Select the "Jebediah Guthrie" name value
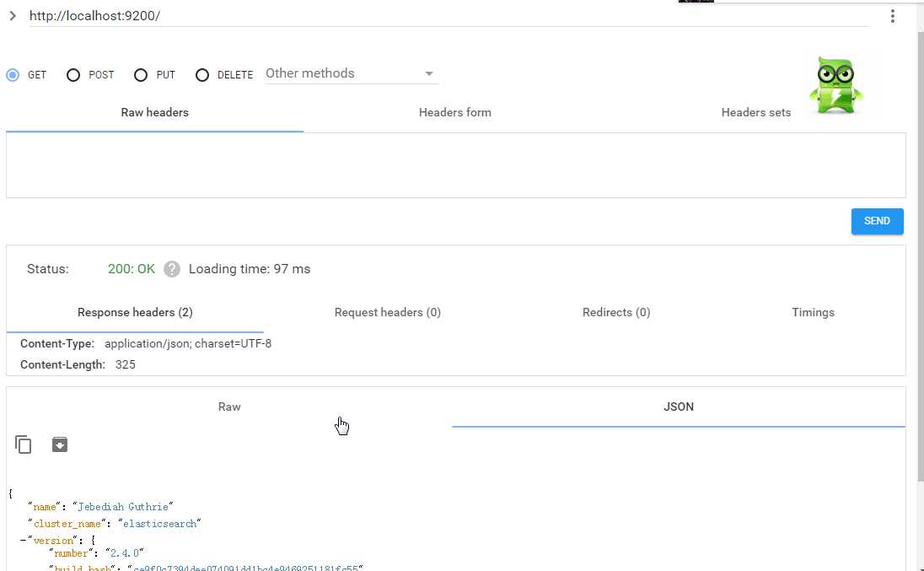The height and width of the screenshot is (571, 924). (x=123, y=507)
